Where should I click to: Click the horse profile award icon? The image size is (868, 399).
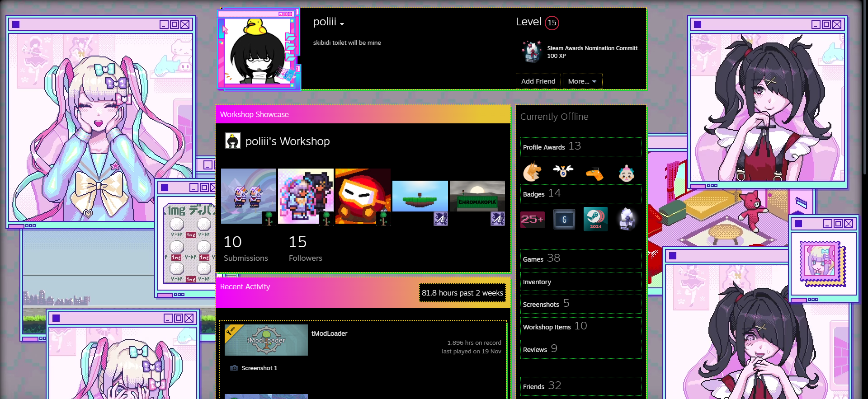(532, 173)
